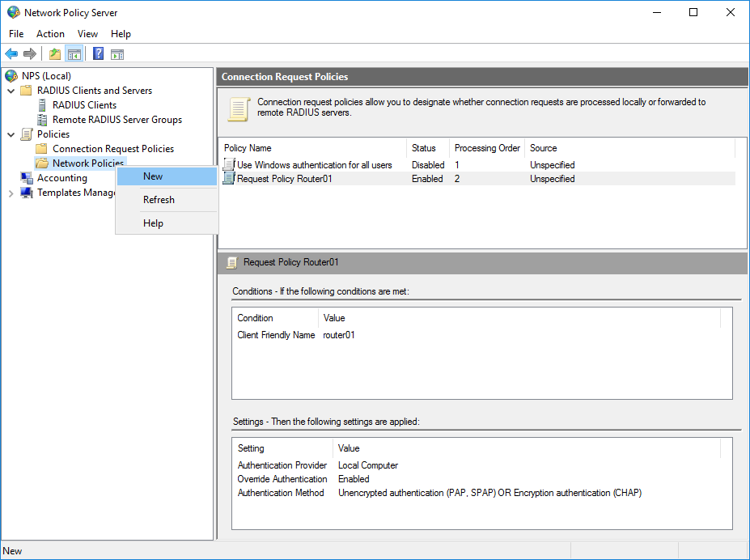
Task: Expand the Templates Management node
Action: (10, 193)
